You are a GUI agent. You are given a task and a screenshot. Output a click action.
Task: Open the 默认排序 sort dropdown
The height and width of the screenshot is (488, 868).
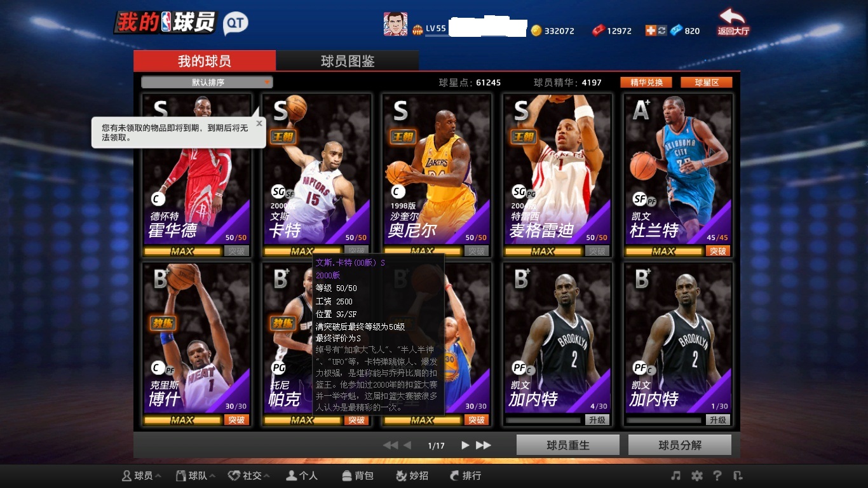click(x=207, y=83)
